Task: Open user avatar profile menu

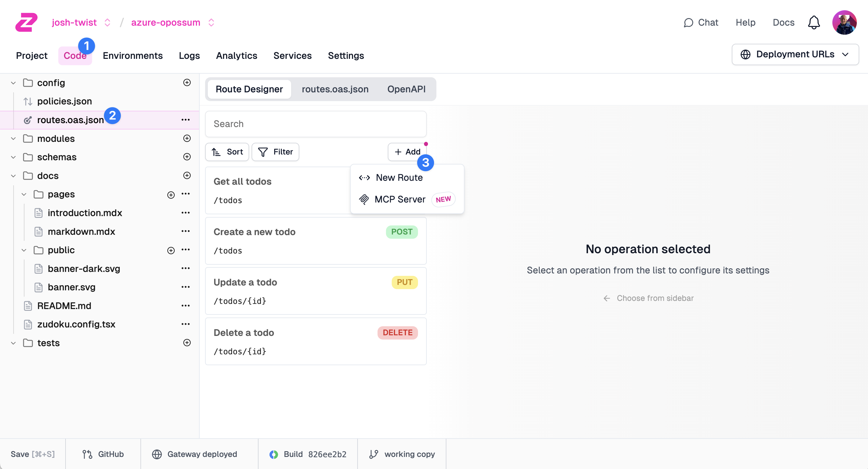Action: [x=844, y=23]
